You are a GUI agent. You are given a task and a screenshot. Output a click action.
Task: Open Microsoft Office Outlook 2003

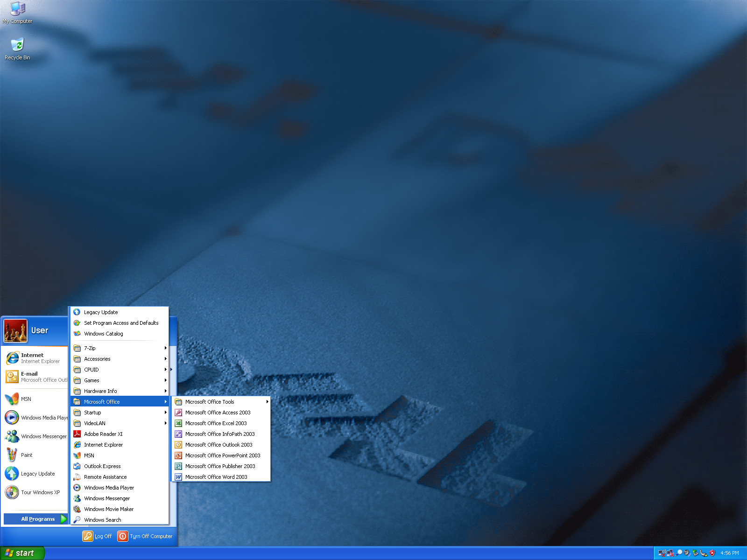221,445
